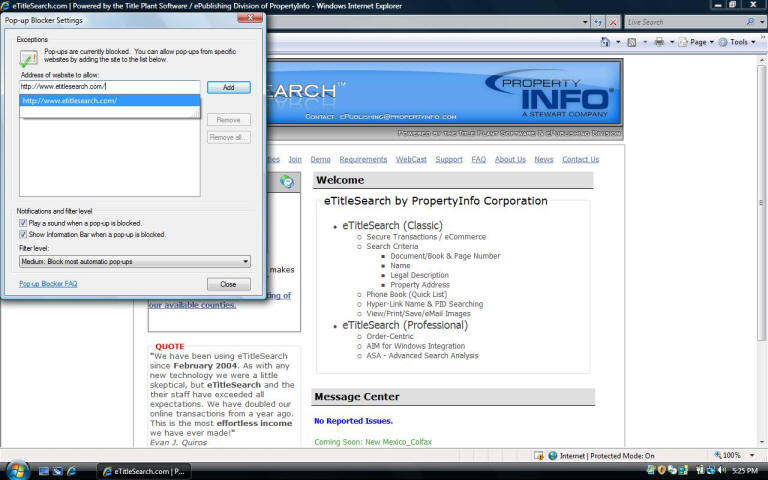Image resolution: width=768 pixels, height=480 pixels.
Task: Click 'Internet | Protected Mode: On' status text
Action: pos(607,456)
